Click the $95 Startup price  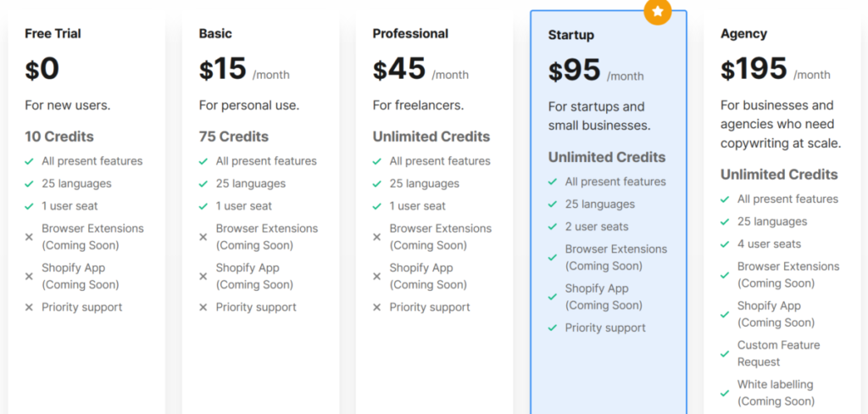(x=575, y=71)
